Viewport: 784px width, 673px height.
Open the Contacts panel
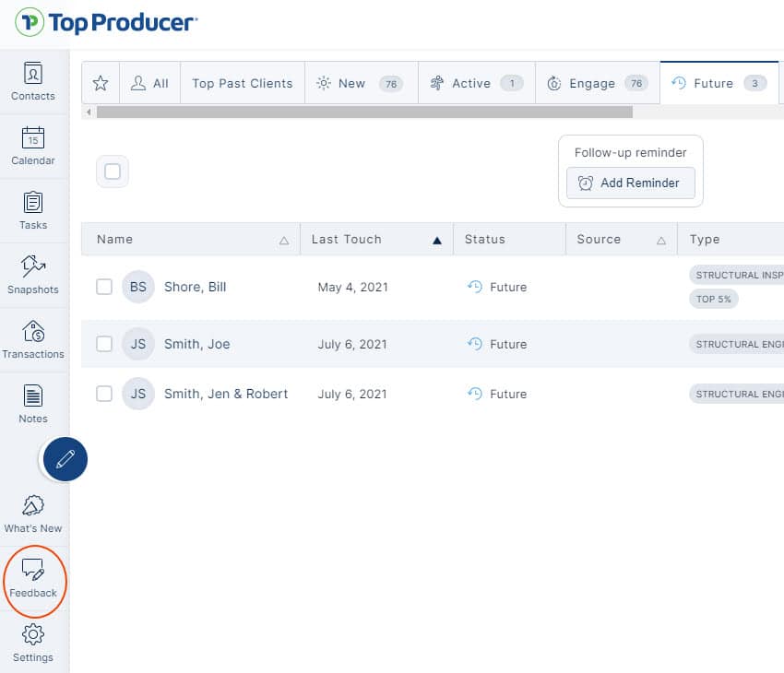click(x=32, y=82)
